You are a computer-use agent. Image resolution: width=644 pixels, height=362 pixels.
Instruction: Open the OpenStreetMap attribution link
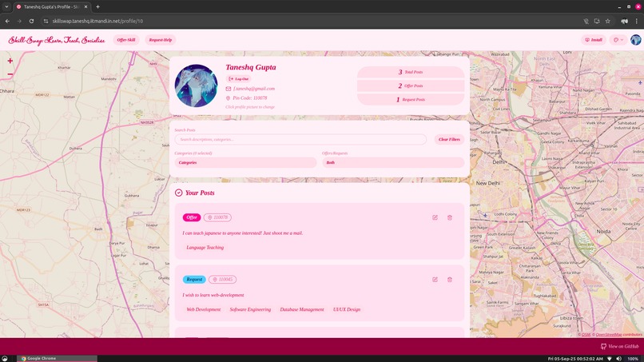pyautogui.click(x=609, y=335)
